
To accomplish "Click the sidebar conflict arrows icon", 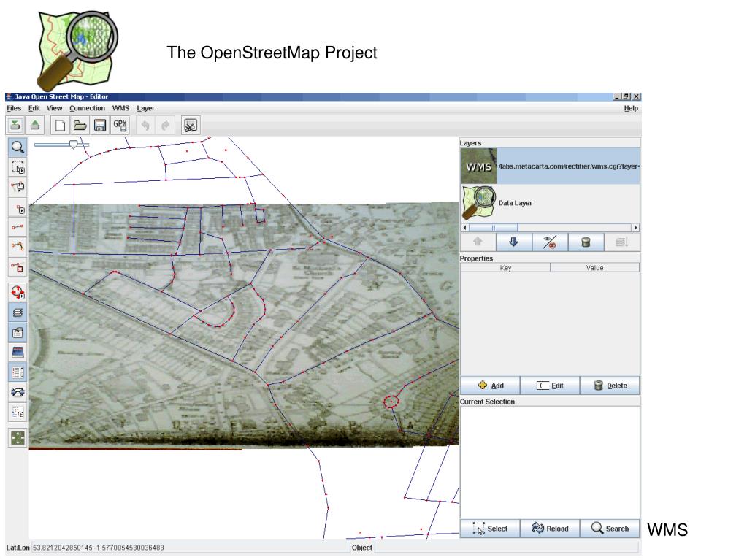I will click(18, 392).
